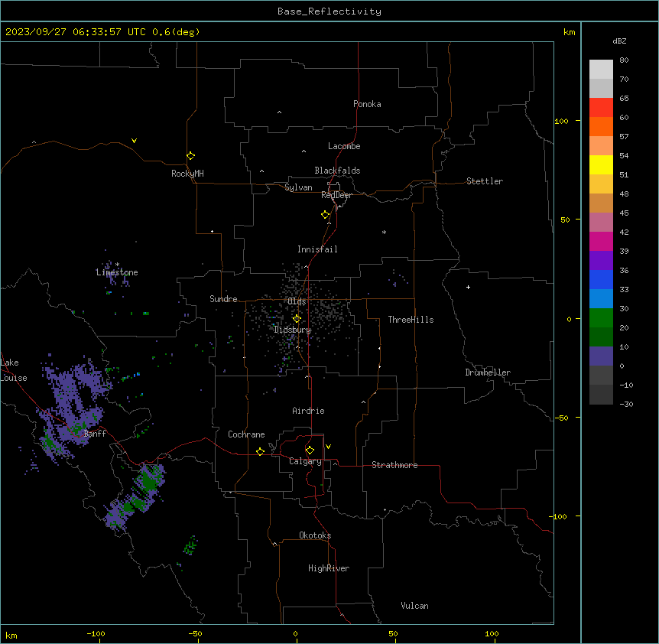Screen dimensions: 659x644
Task: Click the orange 57-60 dBZ legend swatch
Action: [601, 127]
